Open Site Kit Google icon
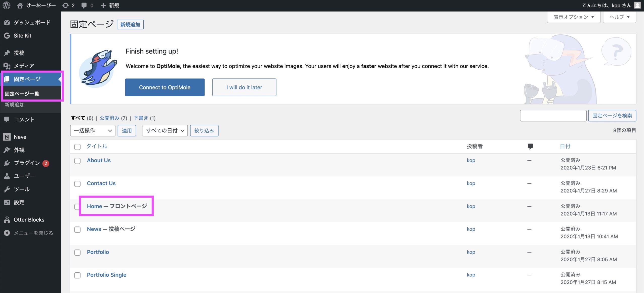 pyautogui.click(x=7, y=36)
